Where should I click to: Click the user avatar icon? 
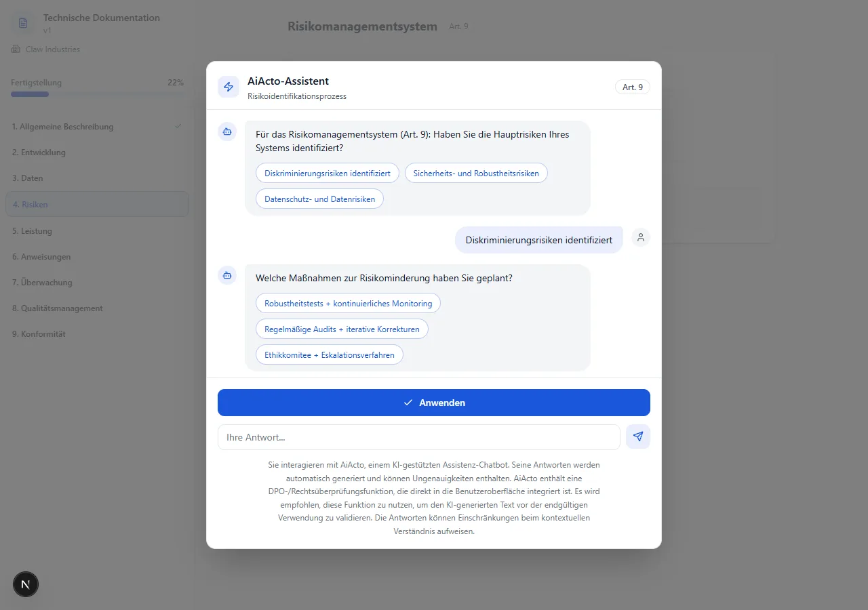(x=640, y=237)
